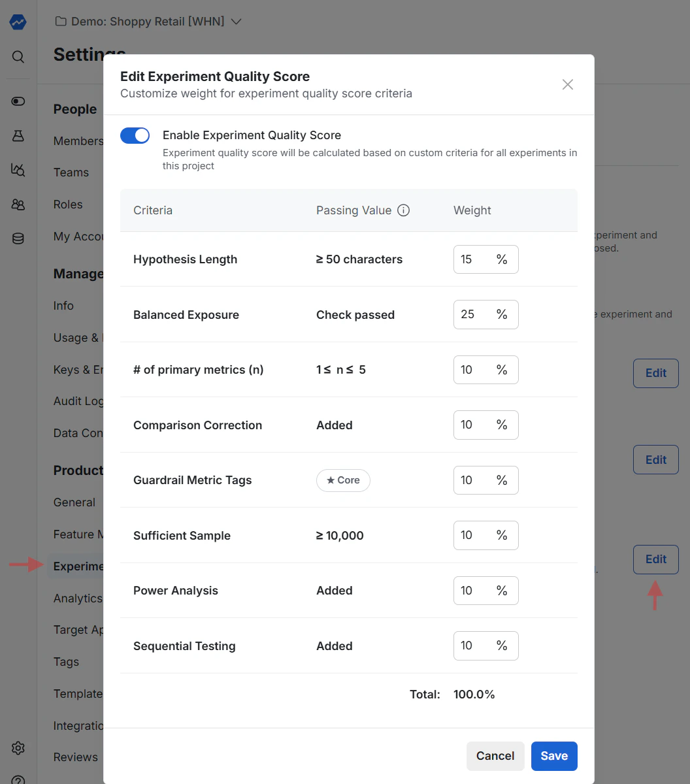Cancel the Edit Experiment Quality Score dialog

(495, 756)
